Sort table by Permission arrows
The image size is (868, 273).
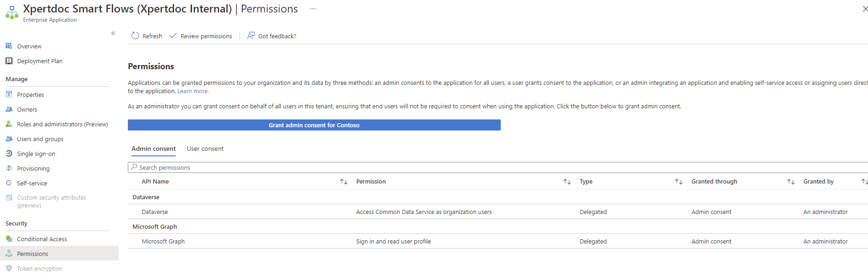[x=567, y=182]
